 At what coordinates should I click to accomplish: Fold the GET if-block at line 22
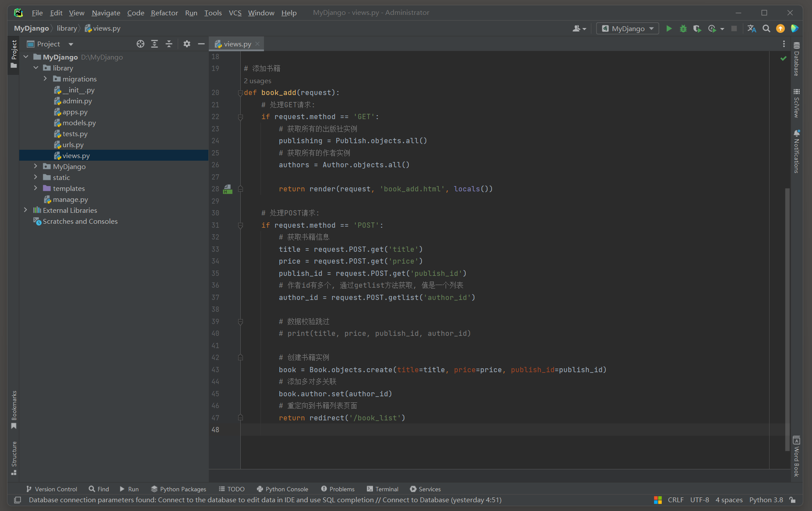(240, 117)
